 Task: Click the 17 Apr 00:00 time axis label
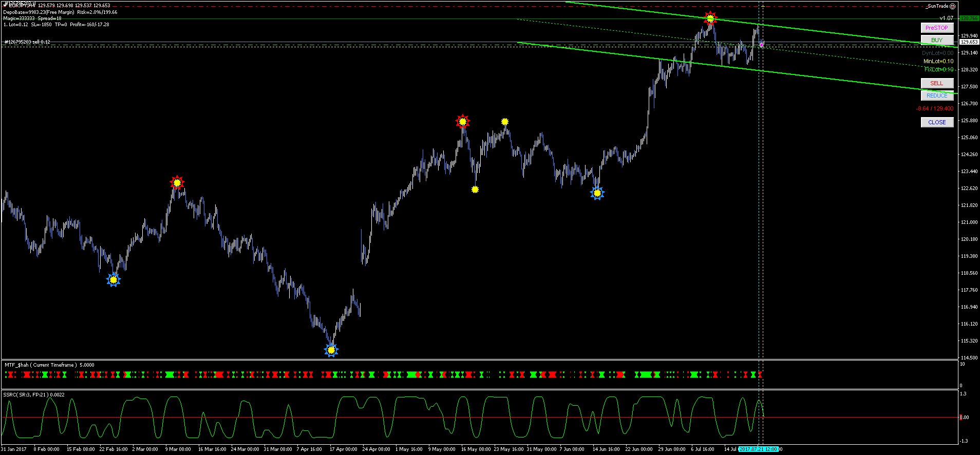[343, 449]
